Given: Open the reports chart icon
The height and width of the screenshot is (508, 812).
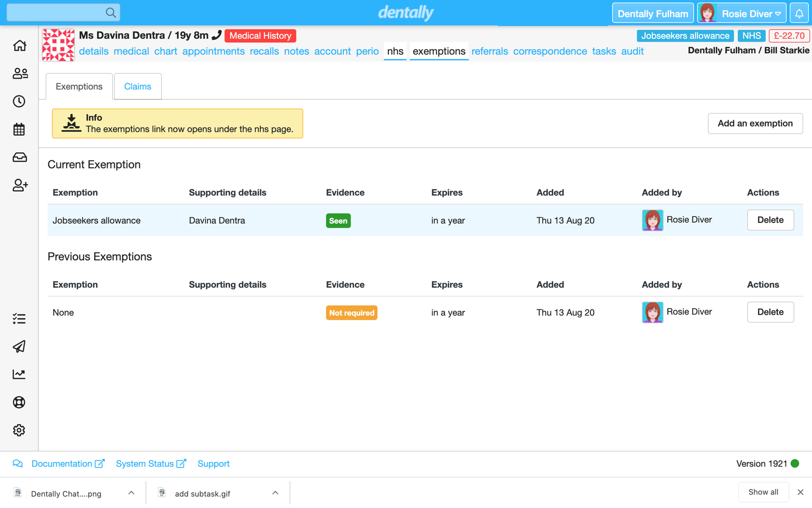Looking at the screenshot, I should [19, 374].
